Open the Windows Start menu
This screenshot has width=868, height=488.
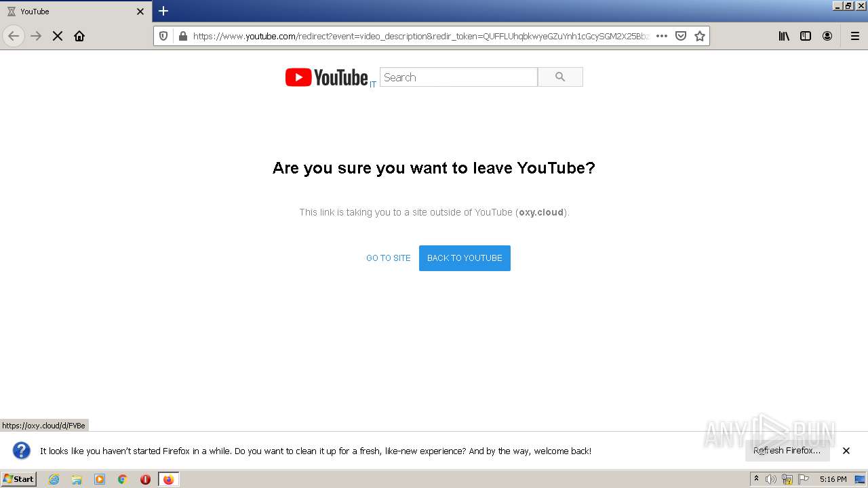(19, 479)
